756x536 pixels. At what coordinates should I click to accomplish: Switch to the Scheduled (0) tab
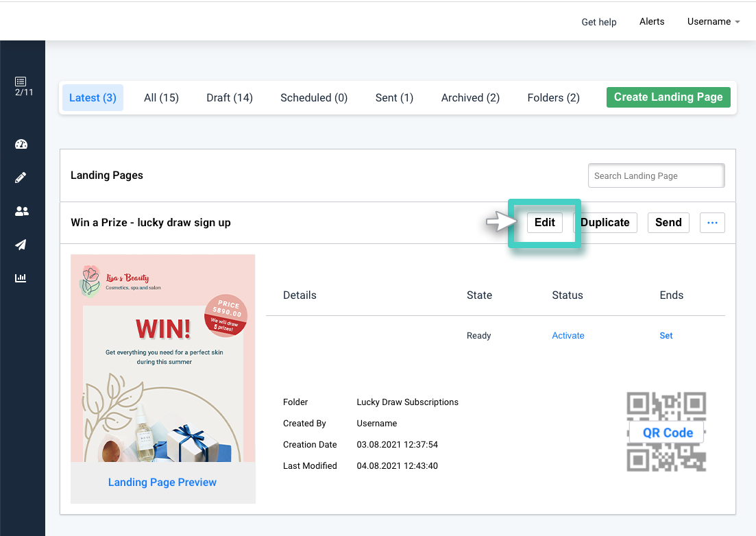pyautogui.click(x=314, y=98)
